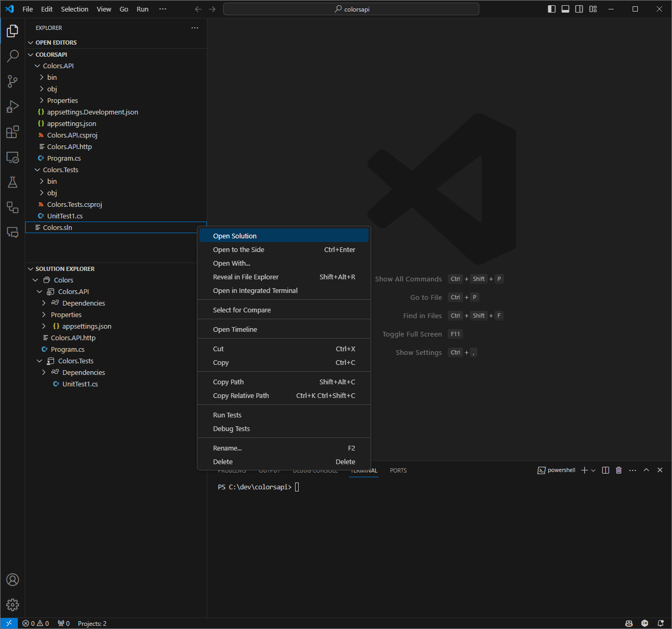Screen dimensions: 672x629
Task: Click the powershell terminal label
Action: coord(556,470)
